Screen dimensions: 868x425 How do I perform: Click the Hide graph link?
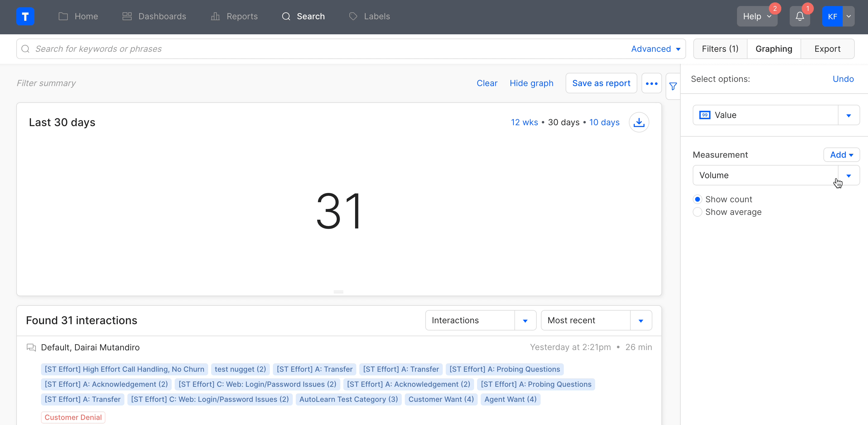pos(531,83)
